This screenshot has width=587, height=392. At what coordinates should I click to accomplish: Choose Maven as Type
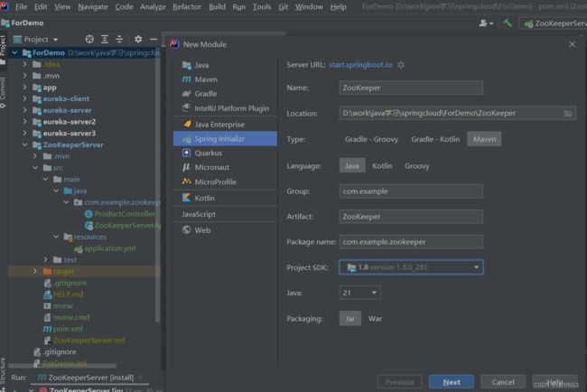point(484,139)
